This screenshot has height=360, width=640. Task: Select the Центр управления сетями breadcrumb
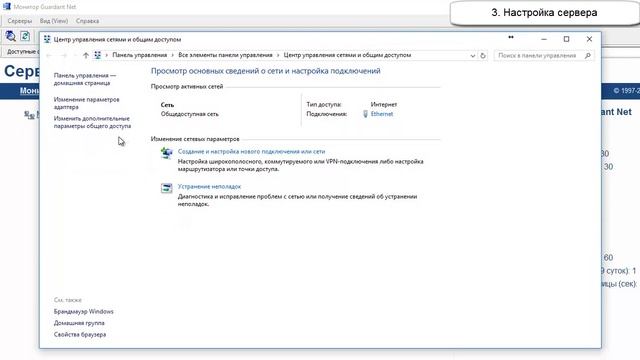(x=347, y=55)
